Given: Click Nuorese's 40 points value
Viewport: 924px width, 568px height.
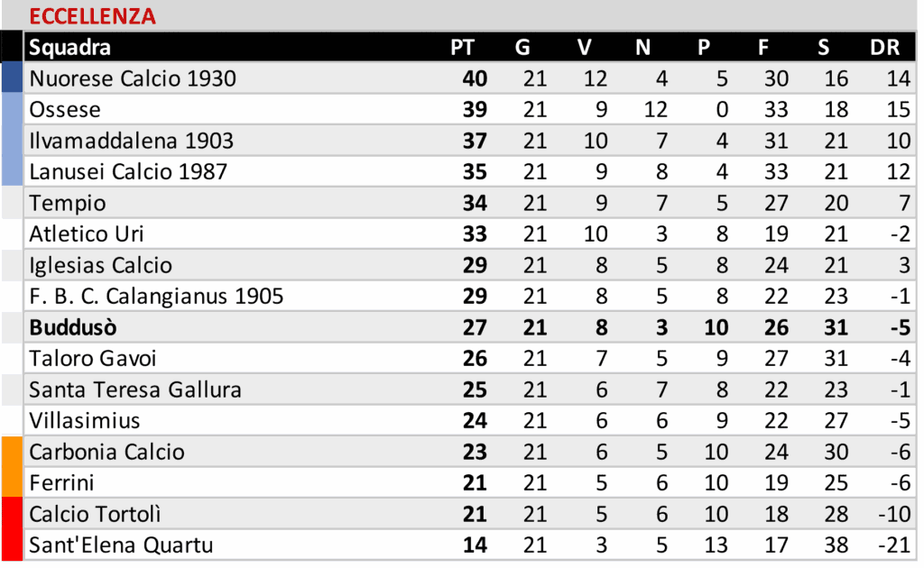Looking at the screenshot, I should tap(475, 78).
